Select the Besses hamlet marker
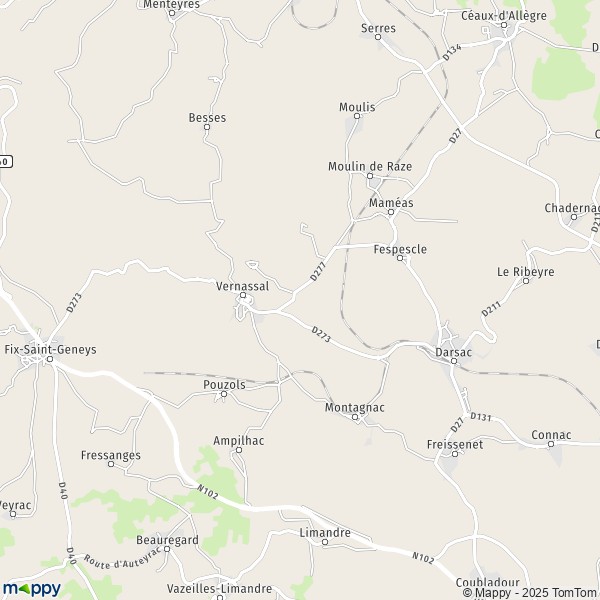The width and height of the screenshot is (600, 600). [207, 127]
